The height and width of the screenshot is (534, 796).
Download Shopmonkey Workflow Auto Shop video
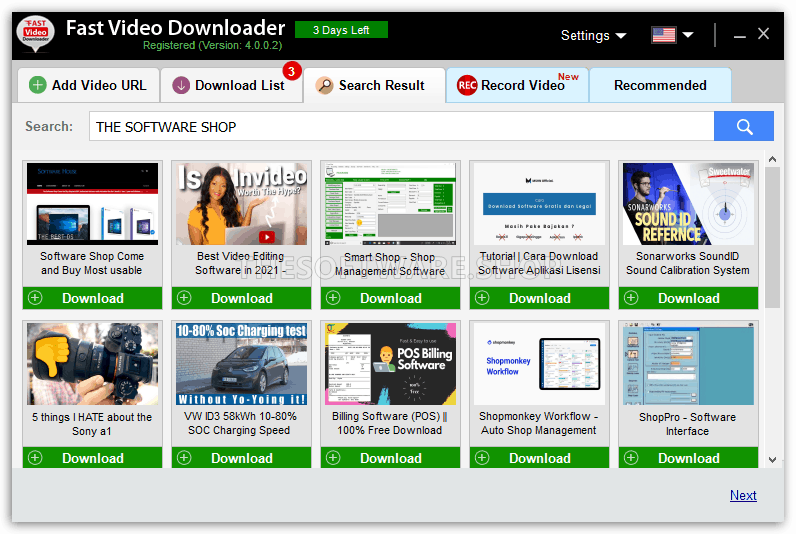click(x=539, y=457)
